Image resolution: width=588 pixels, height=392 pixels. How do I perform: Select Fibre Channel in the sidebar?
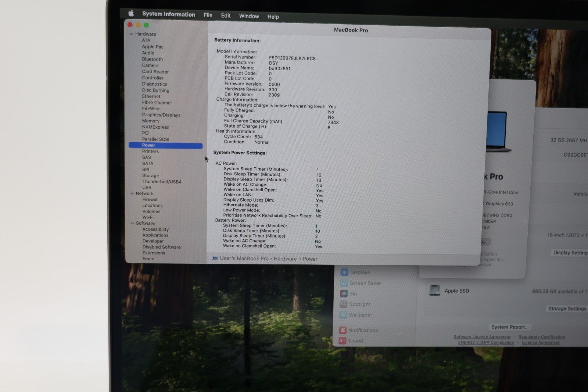157,103
